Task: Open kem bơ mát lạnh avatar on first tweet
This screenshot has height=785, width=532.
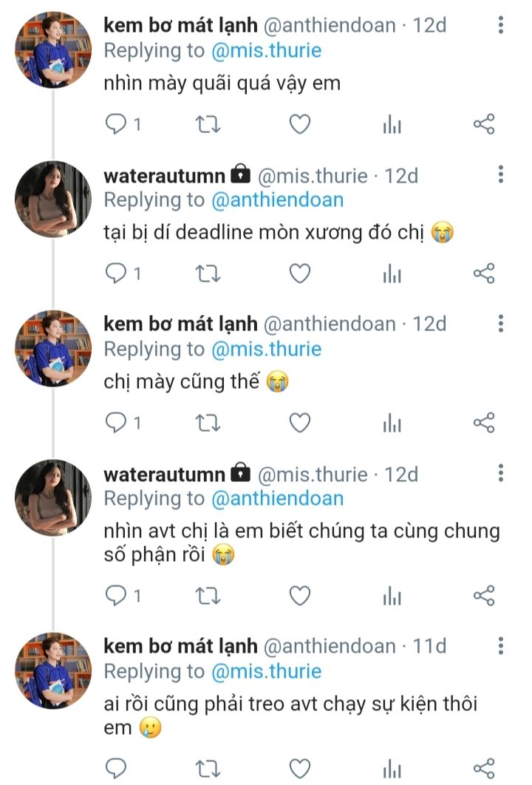Action: (x=53, y=50)
